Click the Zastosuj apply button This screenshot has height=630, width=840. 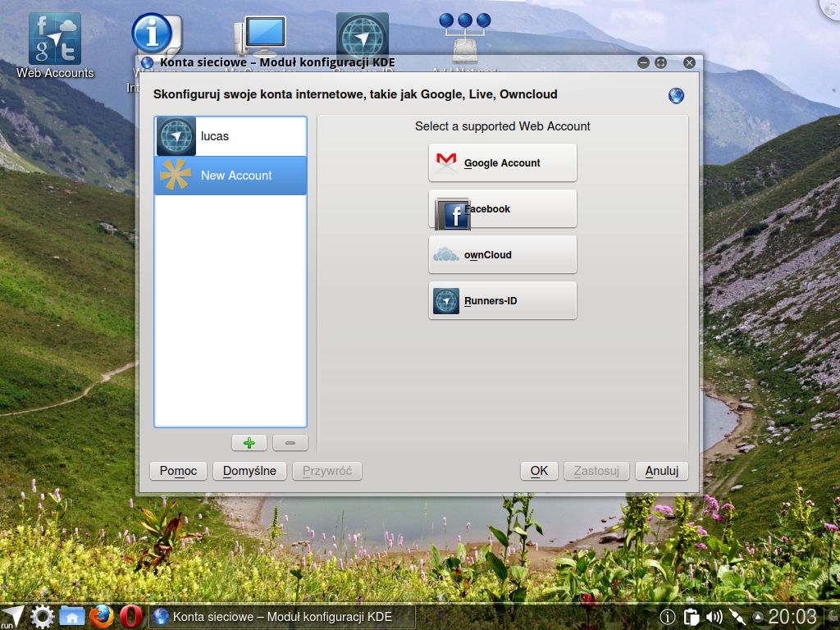(596, 471)
